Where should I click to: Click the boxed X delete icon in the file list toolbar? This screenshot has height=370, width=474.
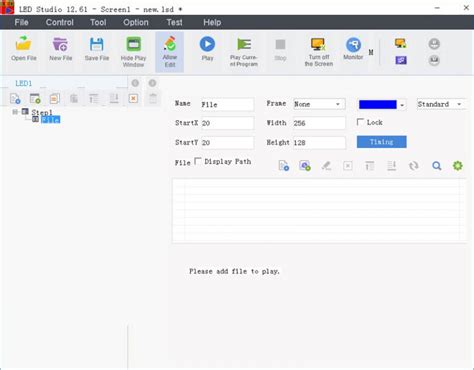tap(348, 166)
